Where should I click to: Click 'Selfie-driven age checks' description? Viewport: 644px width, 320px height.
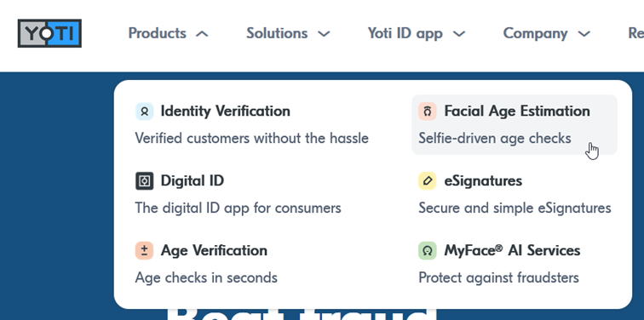495,138
